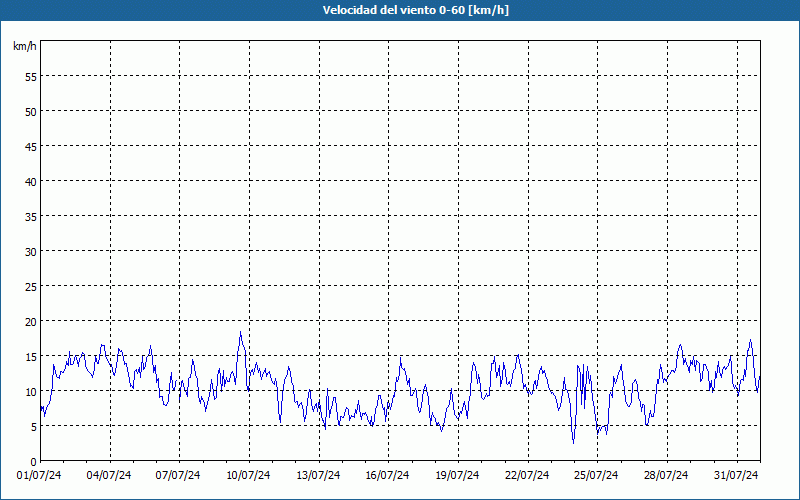Click the y-axis value 5
The height and width of the screenshot is (500, 800).
[x=34, y=427]
